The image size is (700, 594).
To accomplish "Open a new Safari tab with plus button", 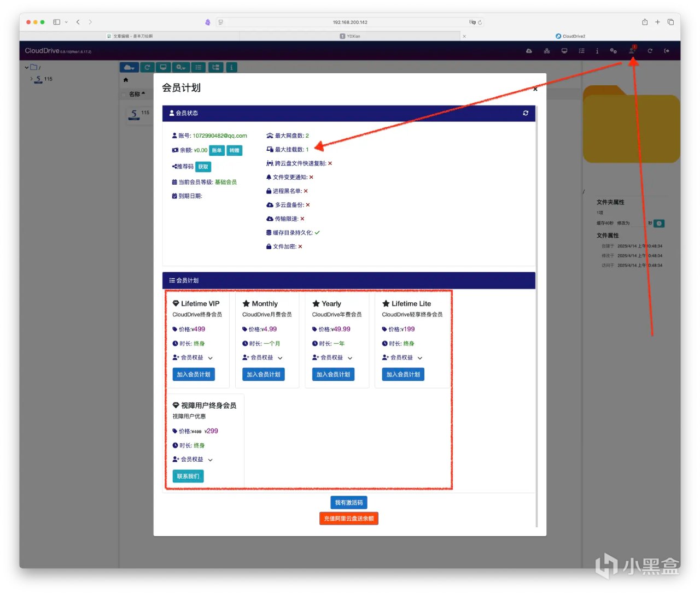I will [657, 22].
